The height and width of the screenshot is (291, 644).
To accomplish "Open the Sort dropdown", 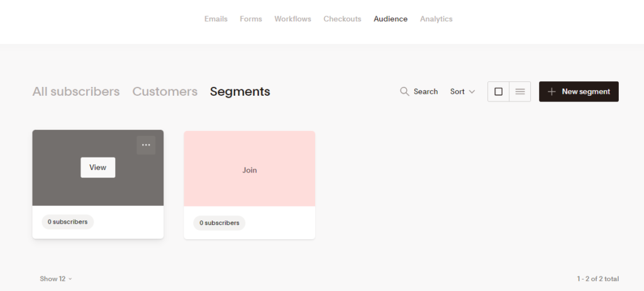I will click(462, 91).
